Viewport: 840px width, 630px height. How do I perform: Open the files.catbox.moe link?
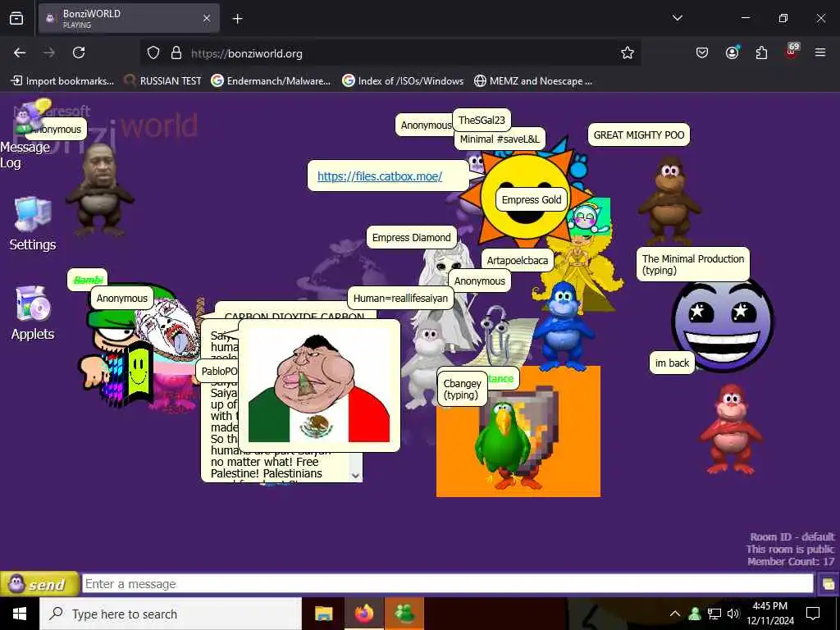(379, 176)
